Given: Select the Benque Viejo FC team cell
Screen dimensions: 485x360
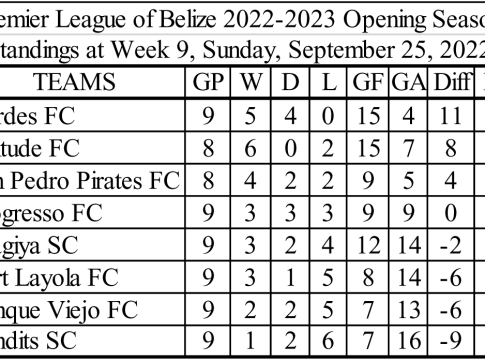Looking at the screenshot, I should (x=92, y=310).
